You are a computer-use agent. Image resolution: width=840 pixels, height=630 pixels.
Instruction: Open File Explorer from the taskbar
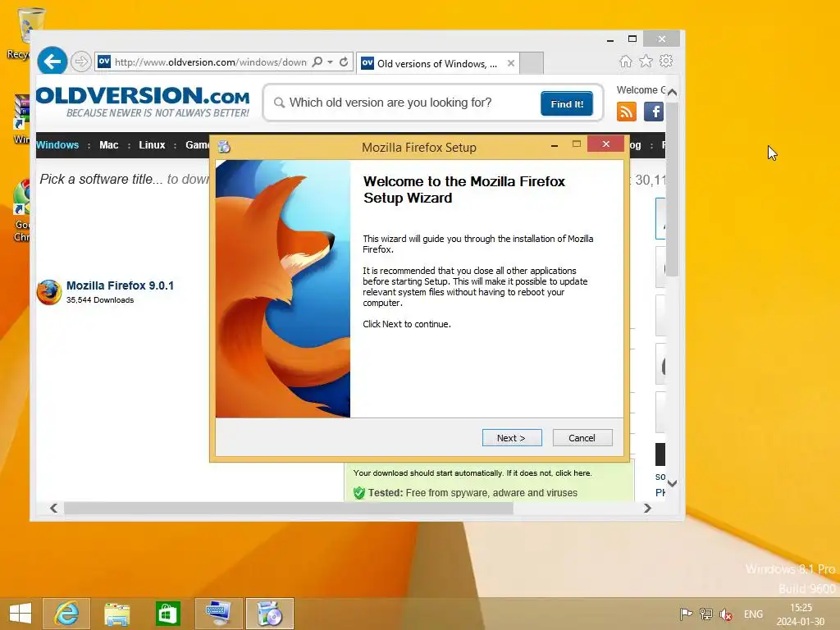tap(116, 614)
